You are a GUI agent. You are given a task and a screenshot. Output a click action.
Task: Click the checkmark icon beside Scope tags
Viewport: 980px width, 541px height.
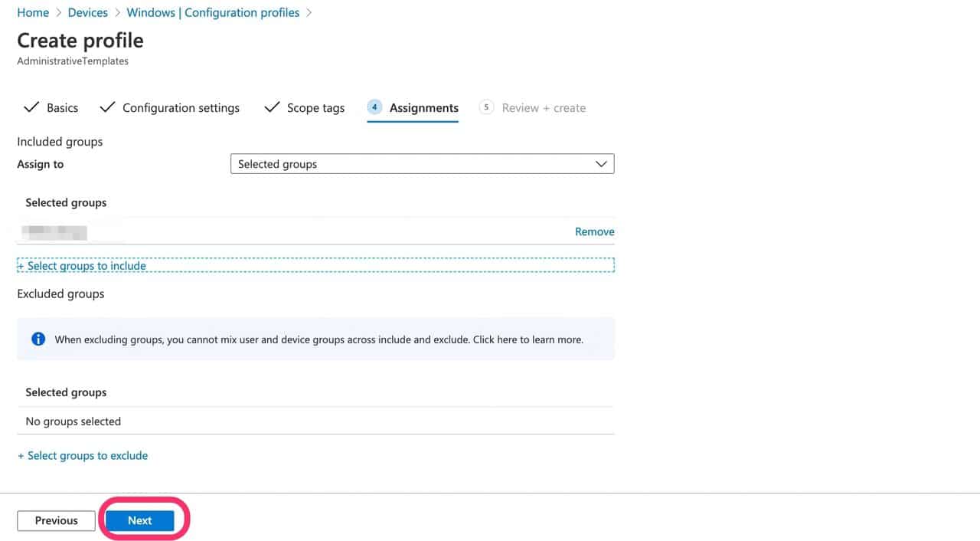tap(272, 107)
